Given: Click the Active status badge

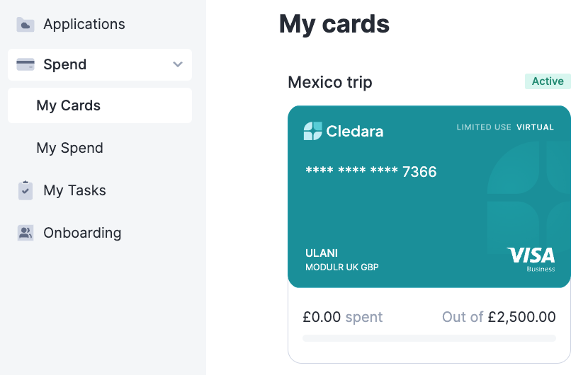Looking at the screenshot, I should click(x=548, y=81).
